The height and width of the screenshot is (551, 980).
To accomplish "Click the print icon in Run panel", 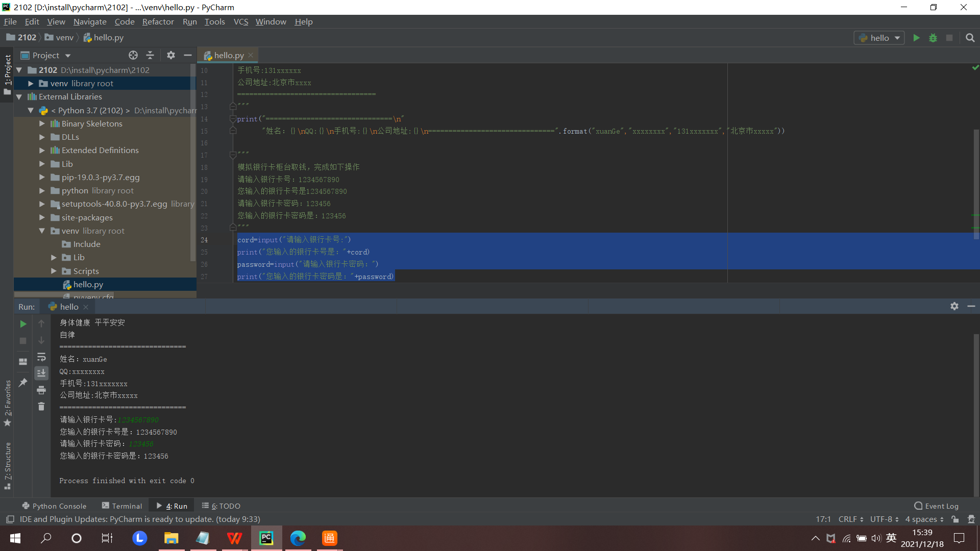I will (41, 390).
